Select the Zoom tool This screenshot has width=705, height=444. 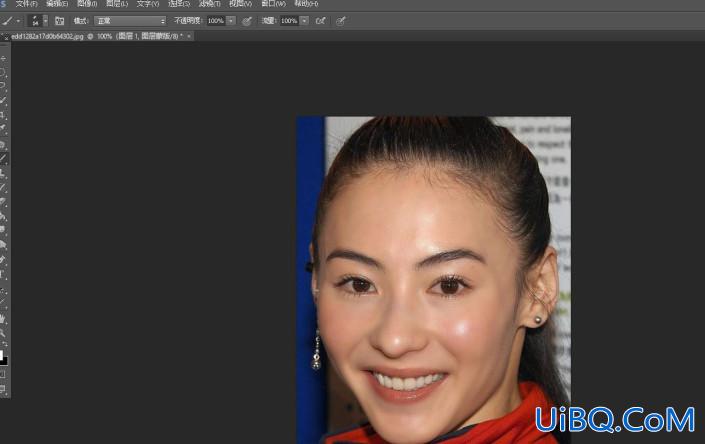[x=3, y=333]
